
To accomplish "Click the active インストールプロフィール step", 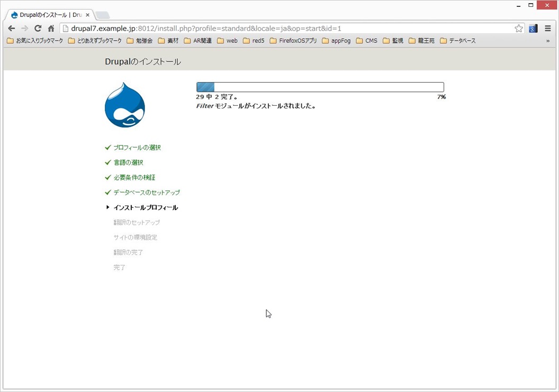I will pyautogui.click(x=146, y=207).
